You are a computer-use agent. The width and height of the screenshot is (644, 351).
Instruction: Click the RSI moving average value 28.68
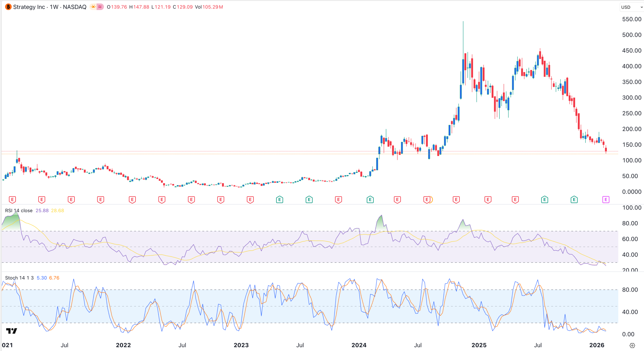tap(58, 210)
